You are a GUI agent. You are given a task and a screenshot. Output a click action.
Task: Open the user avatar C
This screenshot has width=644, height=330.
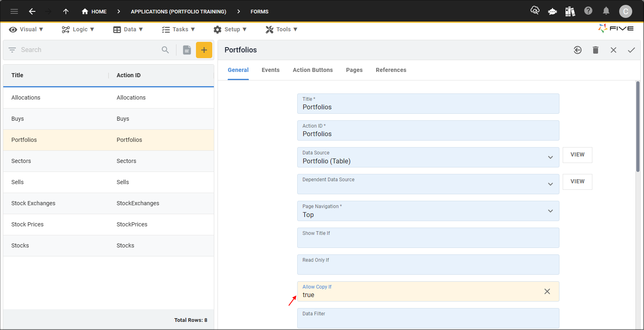[626, 11]
